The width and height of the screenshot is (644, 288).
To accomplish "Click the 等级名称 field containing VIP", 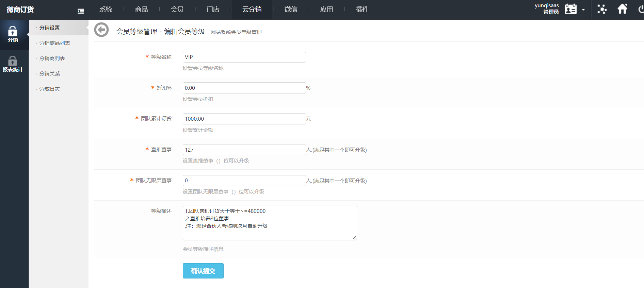I will click(244, 57).
